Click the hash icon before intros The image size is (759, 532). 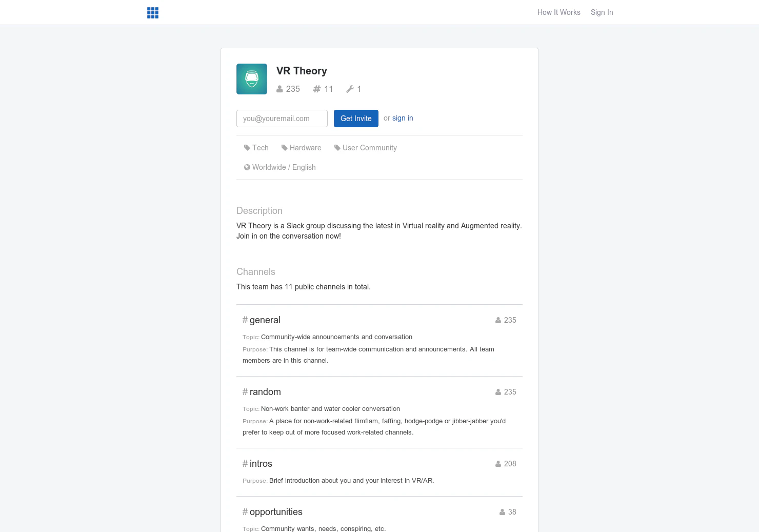click(x=245, y=464)
